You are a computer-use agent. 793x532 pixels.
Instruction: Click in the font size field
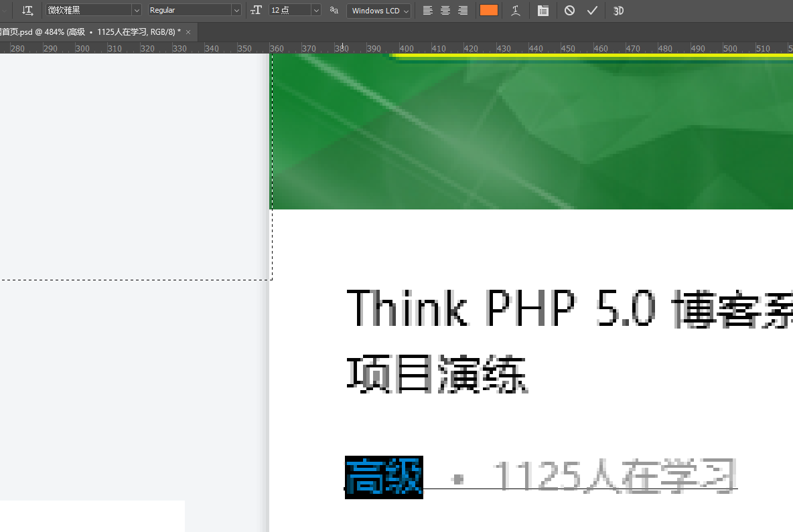(x=290, y=10)
